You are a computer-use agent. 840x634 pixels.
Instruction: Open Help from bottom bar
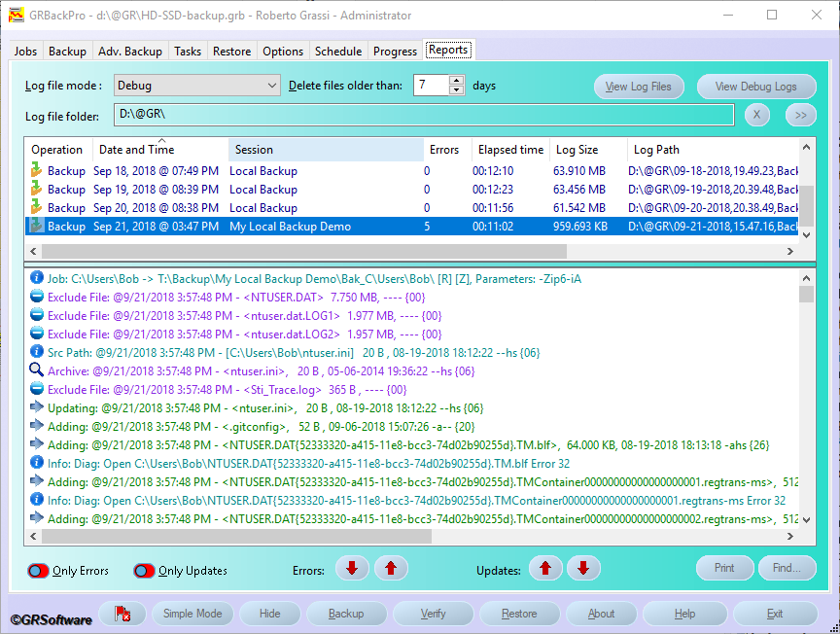[684, 614]
